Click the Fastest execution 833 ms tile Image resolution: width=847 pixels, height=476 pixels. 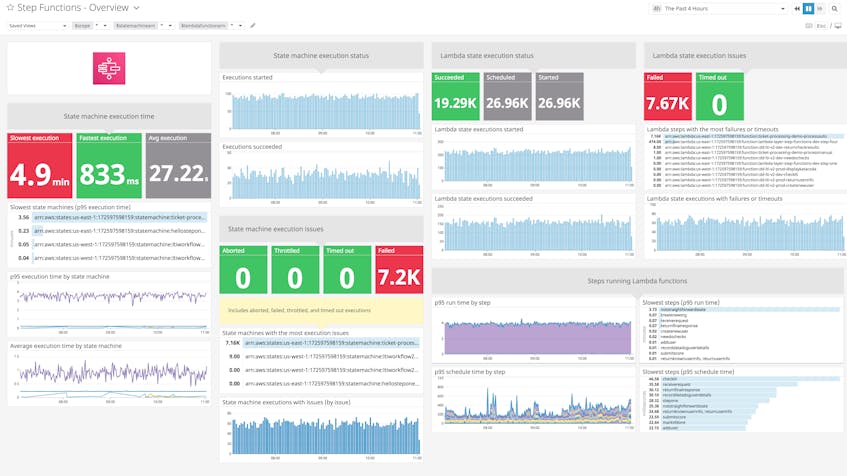pos(109,166)
